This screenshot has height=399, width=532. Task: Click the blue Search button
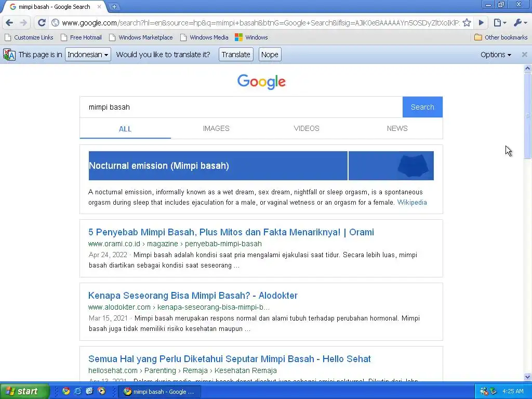(422, 107)
